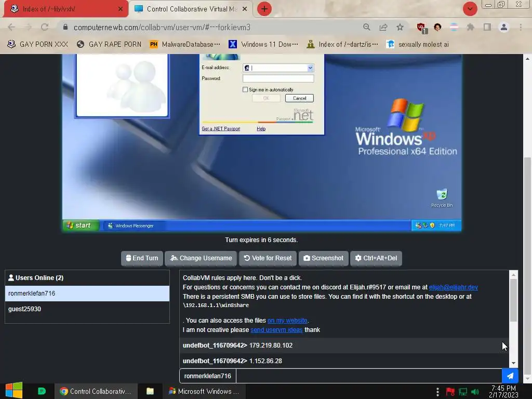Check Sign me in automatically
The width and height of the screenshot is (532, 399).
click(245, 89)
